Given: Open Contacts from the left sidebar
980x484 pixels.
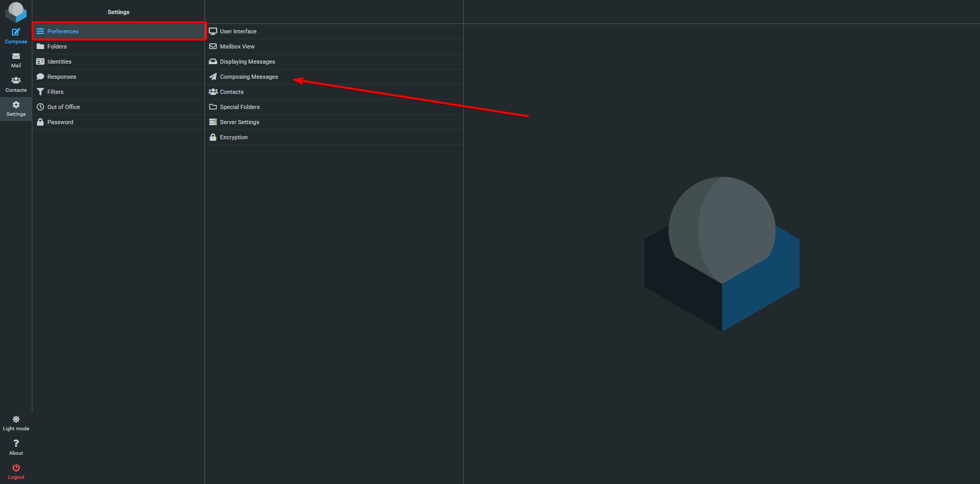Looking at the screenshot, I should (x=16, y=83).
